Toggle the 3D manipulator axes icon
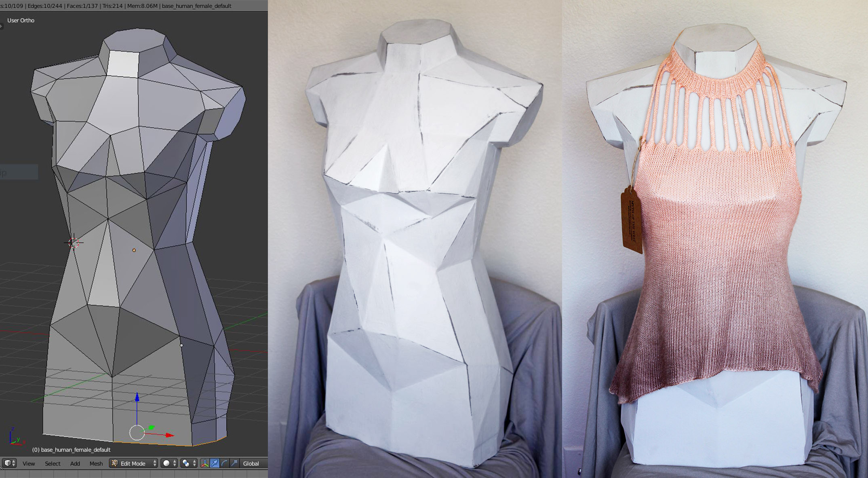The height and width of the screenshot is (478, 868). 205,463
